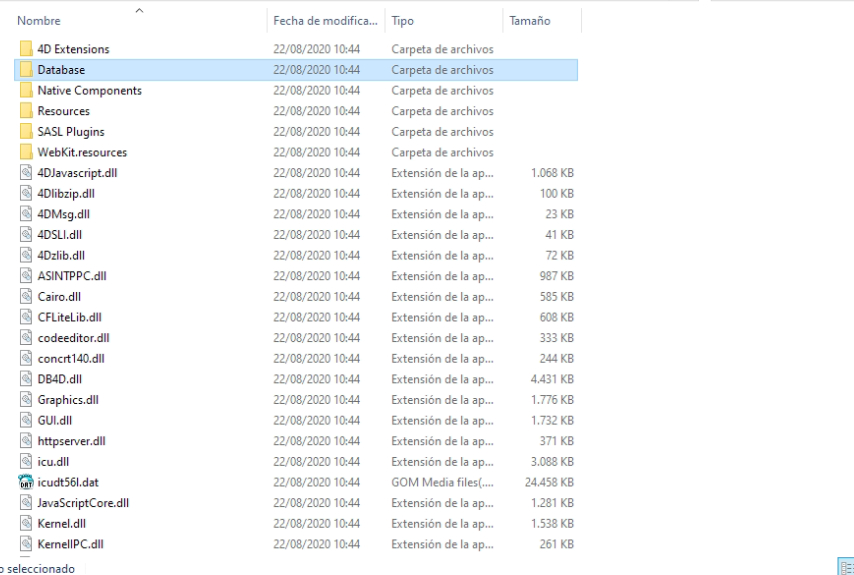This screenshot has width=854, height=575.
Task: Click the Native Components folder icon
Action: click(x=26, y=90)
